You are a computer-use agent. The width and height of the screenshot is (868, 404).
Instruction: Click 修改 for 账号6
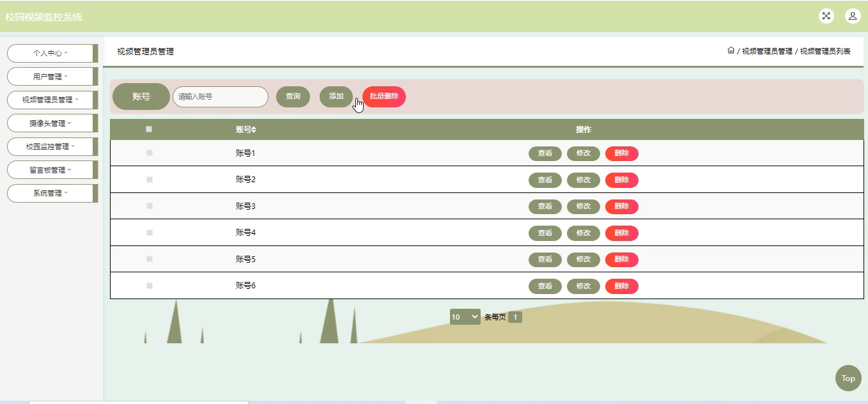coord(584,286)
